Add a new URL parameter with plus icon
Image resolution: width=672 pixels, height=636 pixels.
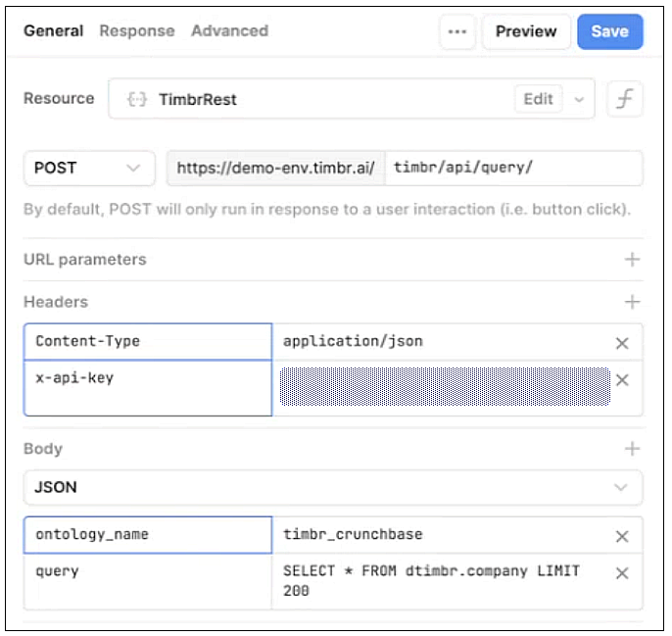[x=632, y=260]
